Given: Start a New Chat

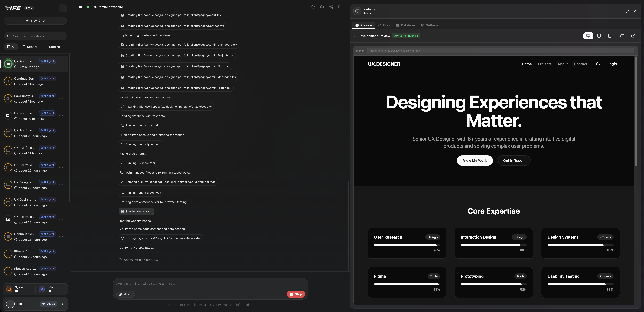Looking at the screenshot, I should coord(35,21).
